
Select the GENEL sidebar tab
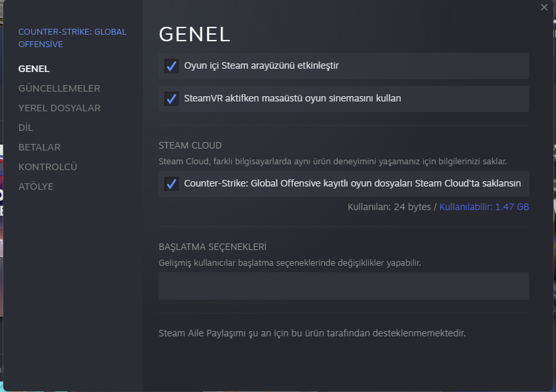pyautogui.click(x=34, y=69)
